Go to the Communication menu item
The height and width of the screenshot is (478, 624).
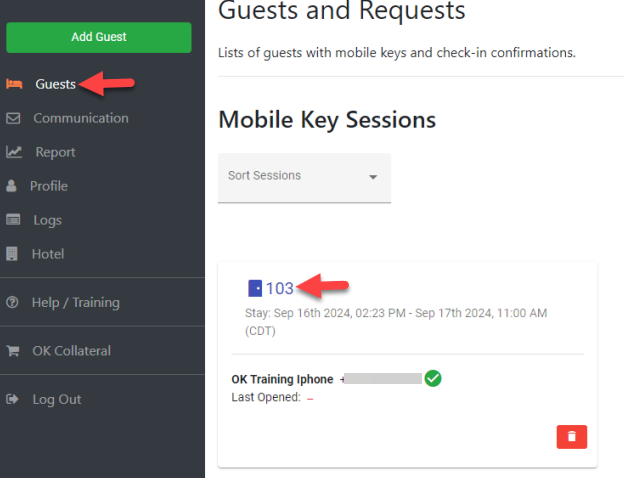tap(81, 118)
